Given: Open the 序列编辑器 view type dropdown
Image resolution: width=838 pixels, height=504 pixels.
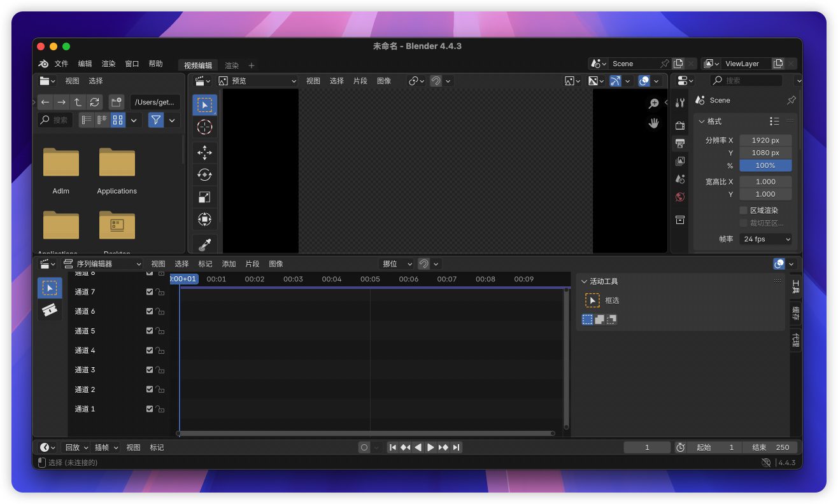Looking at the screenshot, I should pyautogui.click(x=103, y=263).
